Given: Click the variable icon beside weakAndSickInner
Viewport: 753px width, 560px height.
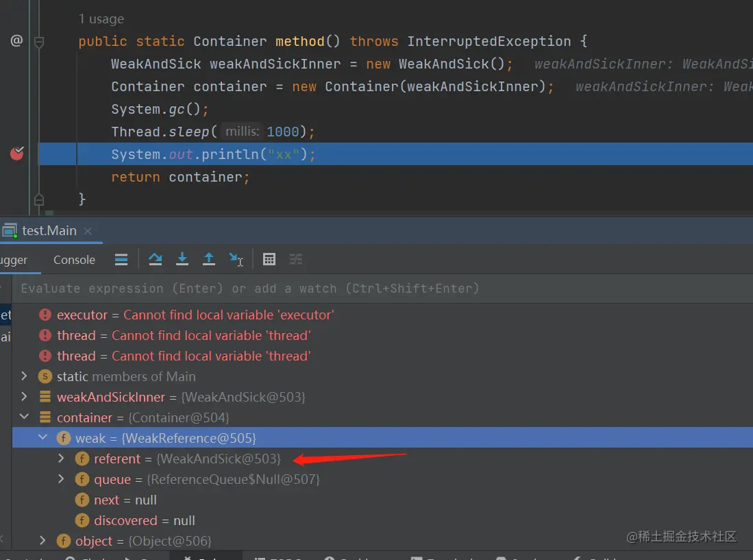Looking at the screenshot, I should 45,397.
